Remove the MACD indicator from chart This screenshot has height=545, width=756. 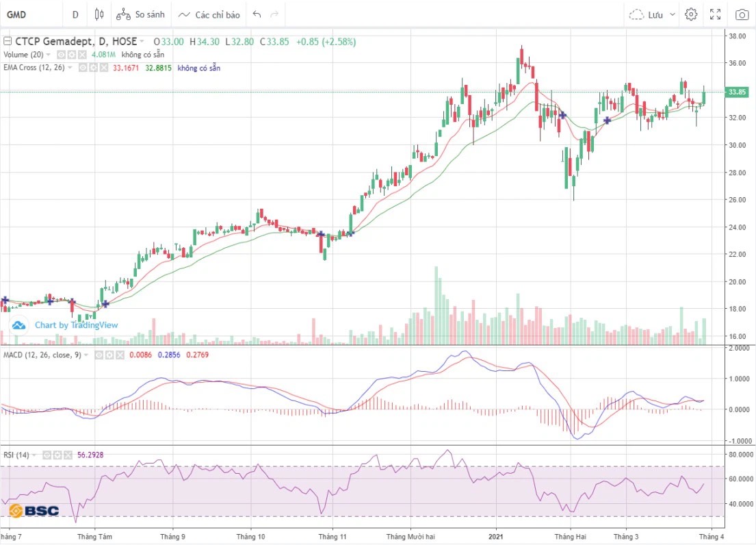pyautogui.click(x=119, y=355)
